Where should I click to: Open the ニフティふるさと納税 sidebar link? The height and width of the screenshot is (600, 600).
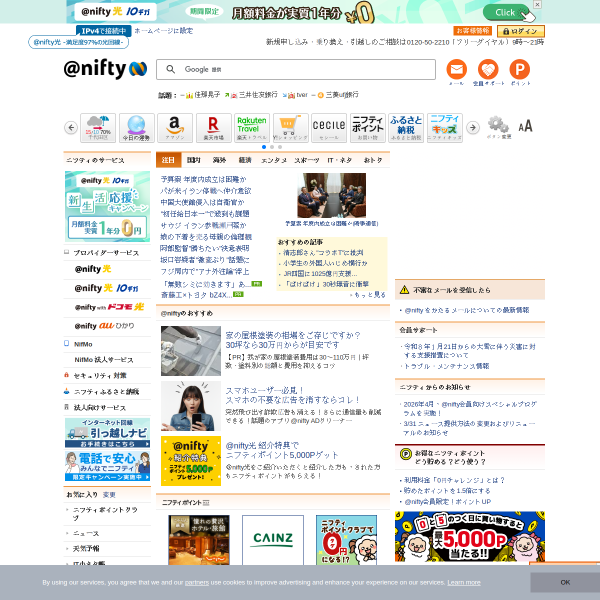(x=106, y=391)
